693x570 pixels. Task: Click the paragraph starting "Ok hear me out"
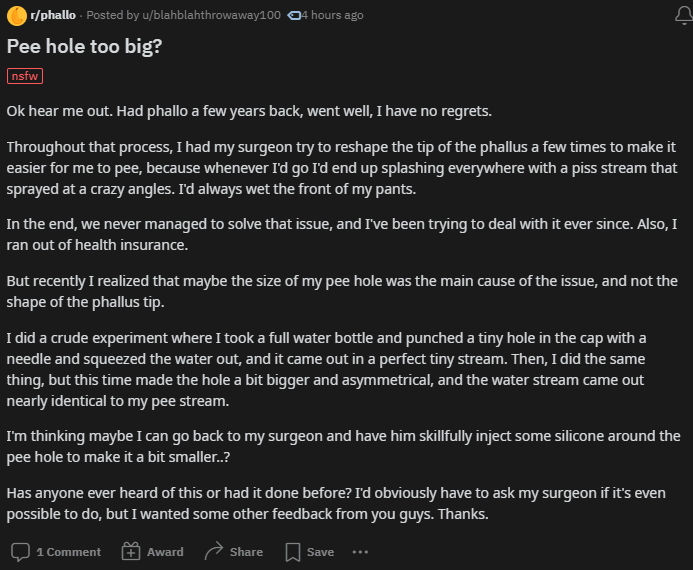[x=249, y=111]
